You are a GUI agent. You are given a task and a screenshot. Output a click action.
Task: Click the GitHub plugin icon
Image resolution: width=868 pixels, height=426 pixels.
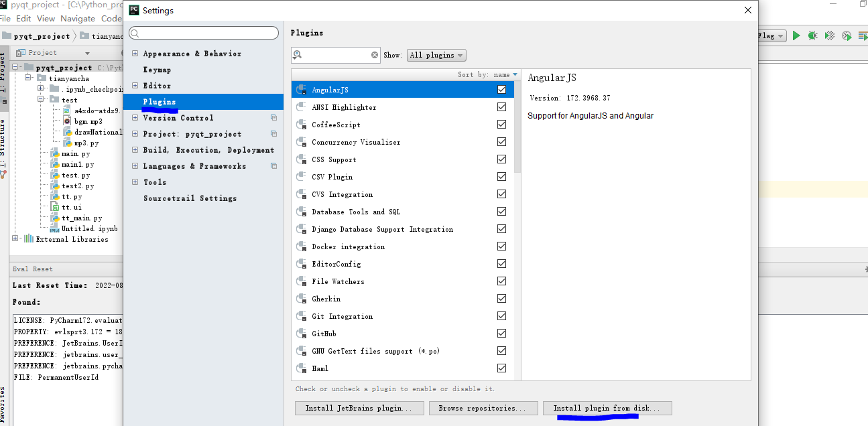pos(302,334)
